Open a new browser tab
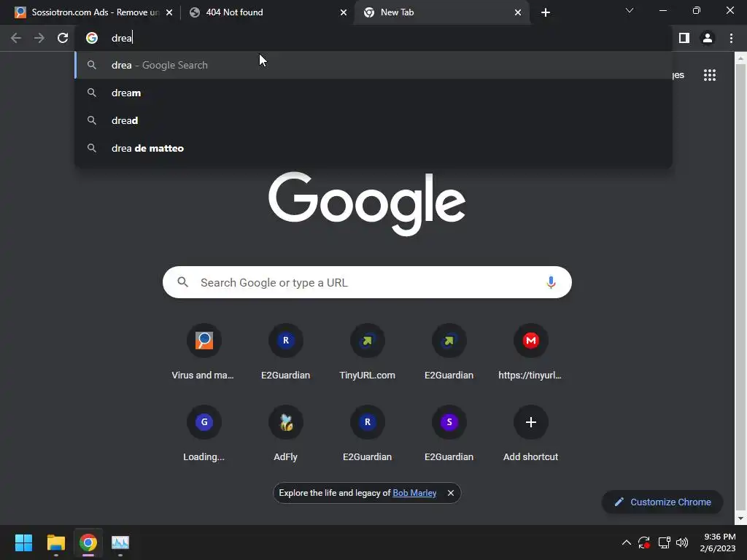747x560 pixels. (546, 12)
